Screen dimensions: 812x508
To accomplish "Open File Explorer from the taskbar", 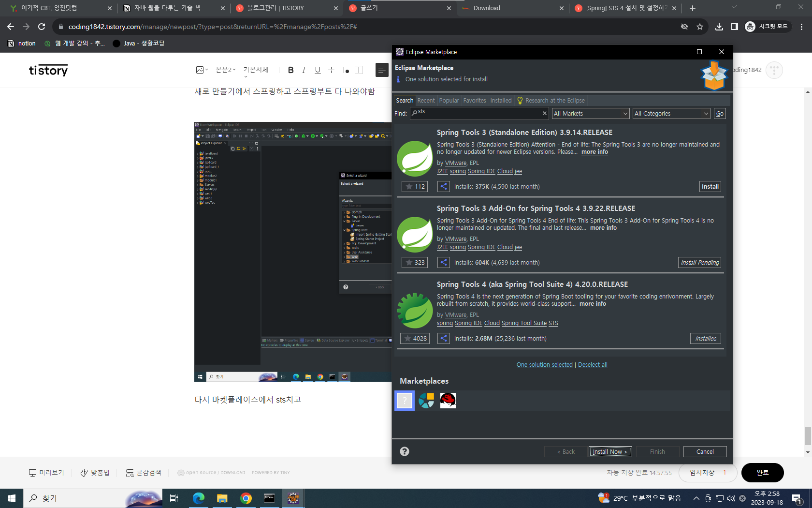I will click(x=222, y=498).
